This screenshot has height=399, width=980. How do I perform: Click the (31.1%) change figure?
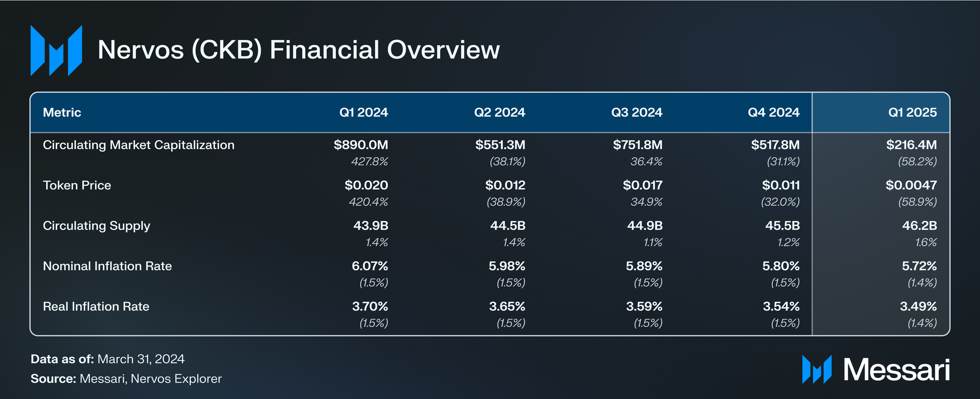pyautogui.click(x=783, y=161)
